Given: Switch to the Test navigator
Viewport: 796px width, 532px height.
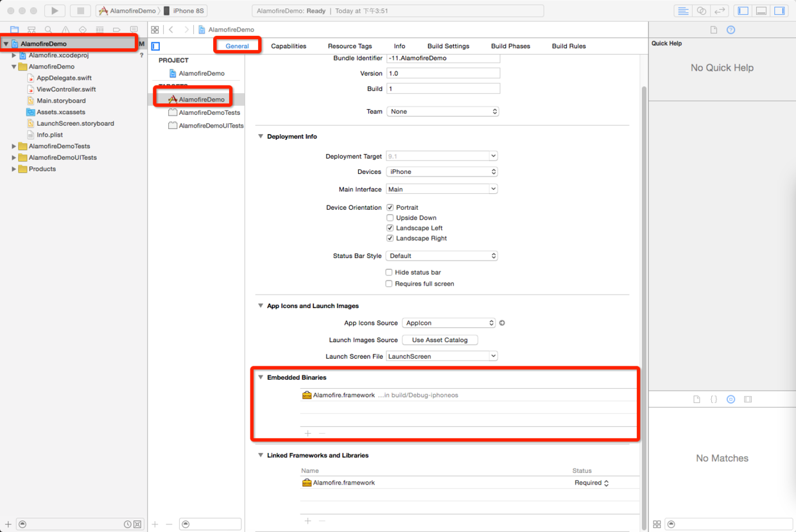Looking at the screenshot, I should (83, 30).
